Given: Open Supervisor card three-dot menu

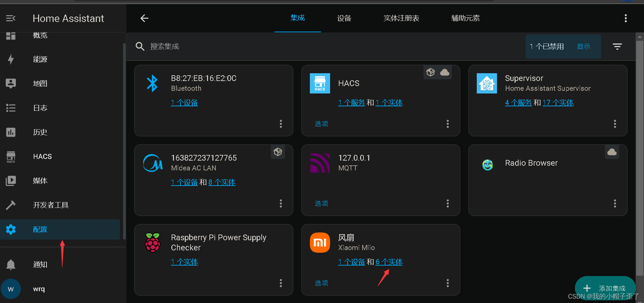Looking at the screenshot, I should (615, 124).
